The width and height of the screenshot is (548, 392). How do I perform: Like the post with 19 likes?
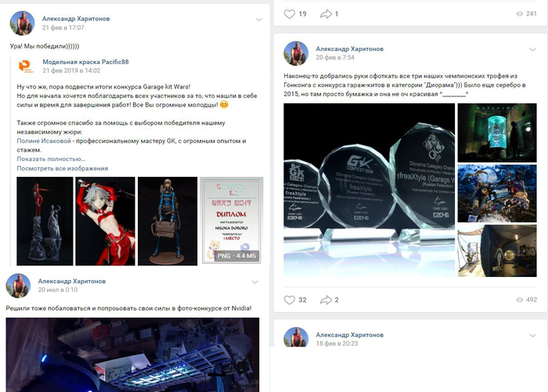[x=290, y=14]
